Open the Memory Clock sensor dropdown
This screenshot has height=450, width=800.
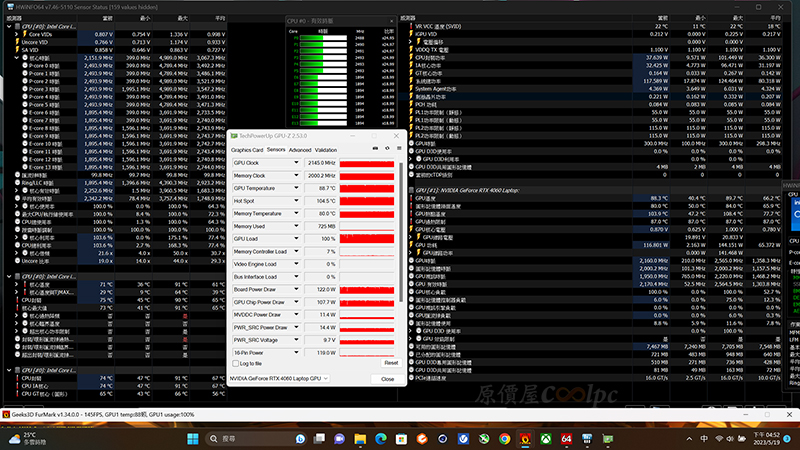[296, 176]
